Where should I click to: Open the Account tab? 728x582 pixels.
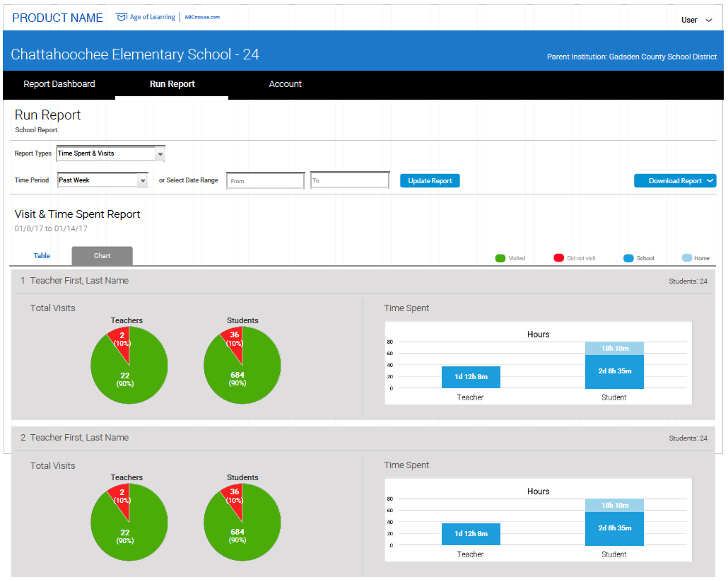(285, 84)
